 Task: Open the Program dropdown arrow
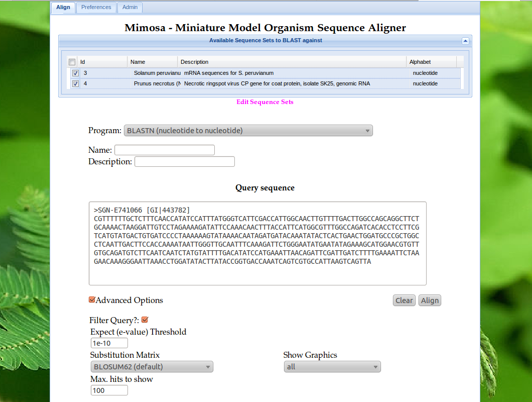point(368,130)
